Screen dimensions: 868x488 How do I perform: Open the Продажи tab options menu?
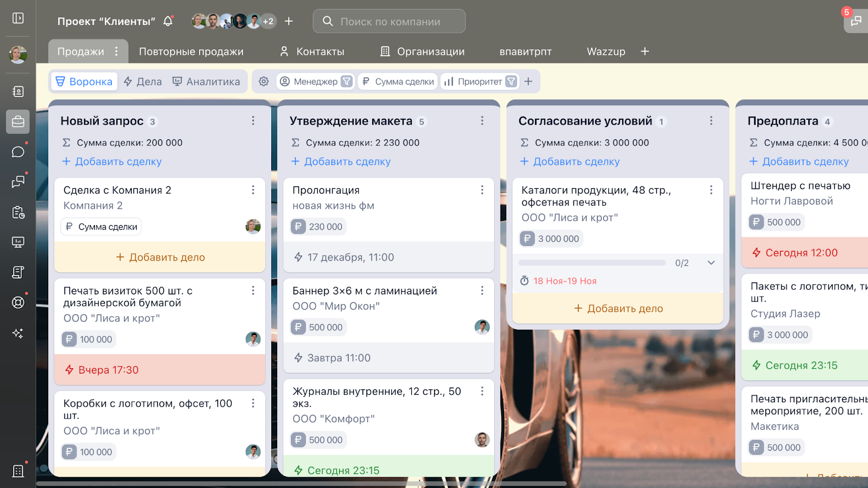click(x=116, y=52)
